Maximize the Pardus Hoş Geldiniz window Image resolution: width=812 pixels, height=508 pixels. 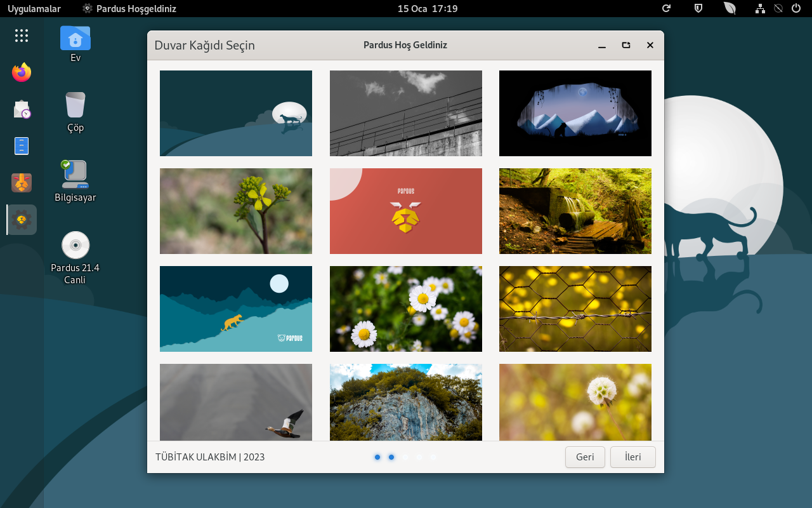pyautogui.click(x=626, y=45)
